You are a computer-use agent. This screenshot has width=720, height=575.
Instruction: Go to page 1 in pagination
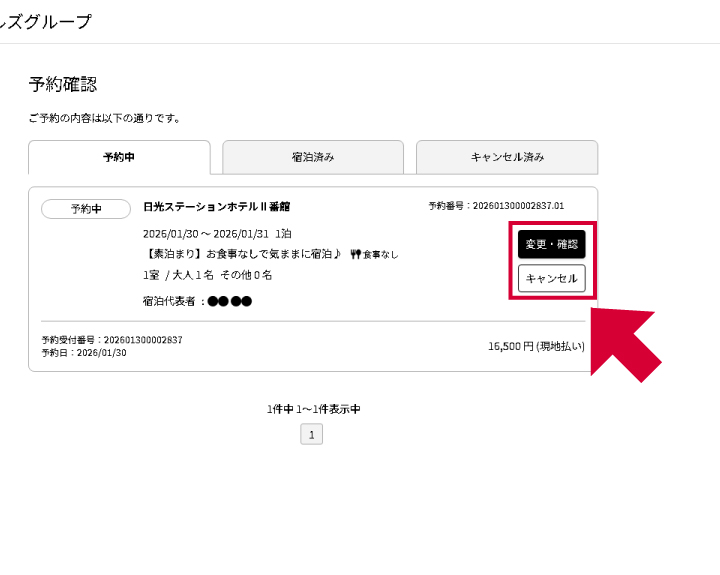point(312,435)
